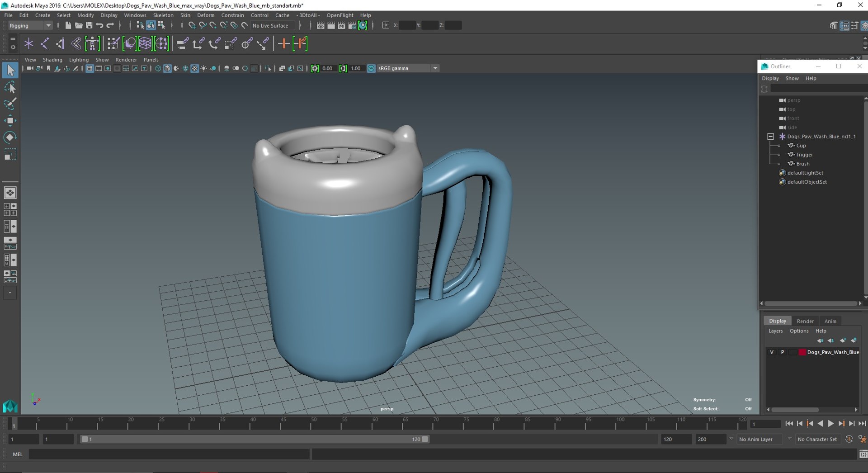Click Go to start of playback range
The height and width of the screenshot is (473, 868).
coord(789,424)
